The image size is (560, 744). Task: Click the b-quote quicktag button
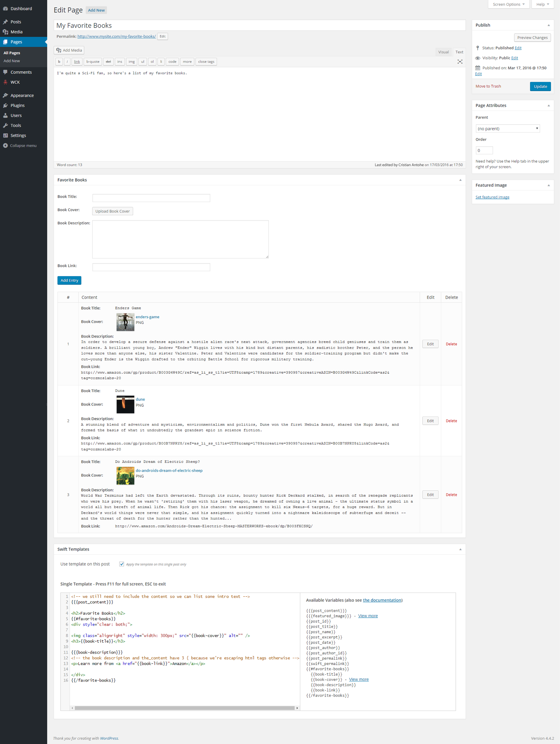click(x=93, y=62)
